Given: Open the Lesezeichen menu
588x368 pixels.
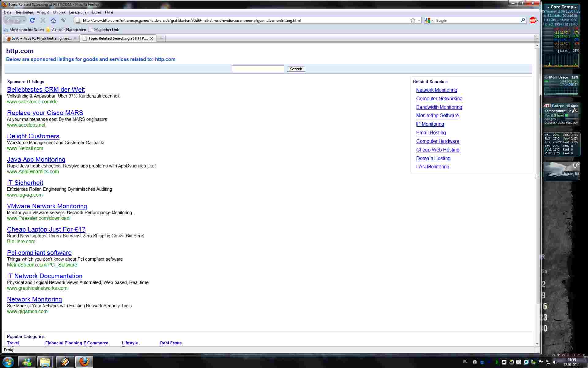Looking at the screenshot, I should 78,12.
